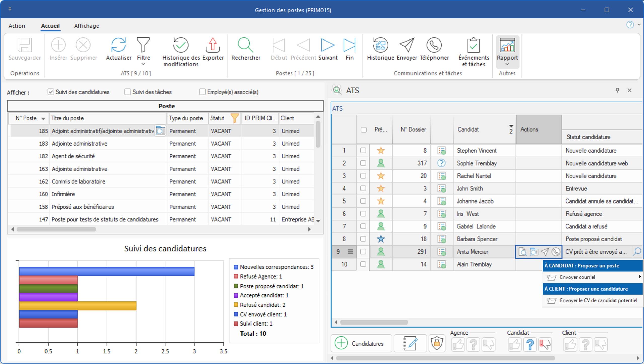Open Historique des modifications
Image resolution: width=644 pixels, height=364 pixels.
(x=181, y=52)
